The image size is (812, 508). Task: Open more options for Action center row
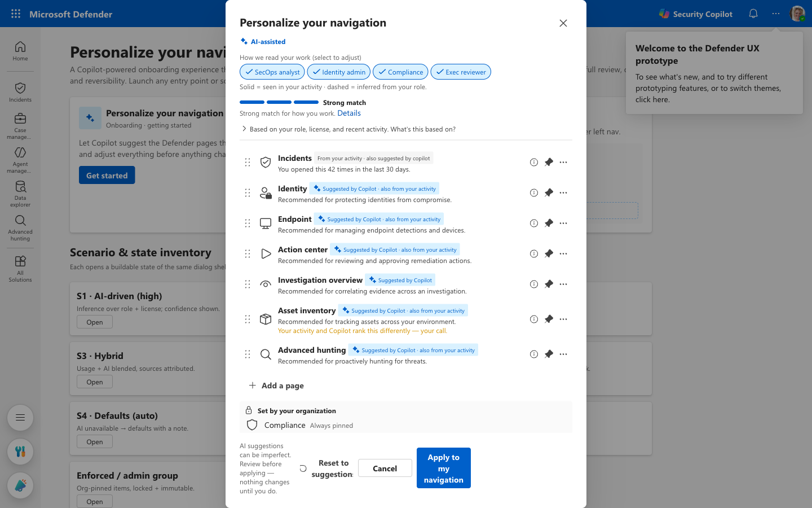coord(563,253)
